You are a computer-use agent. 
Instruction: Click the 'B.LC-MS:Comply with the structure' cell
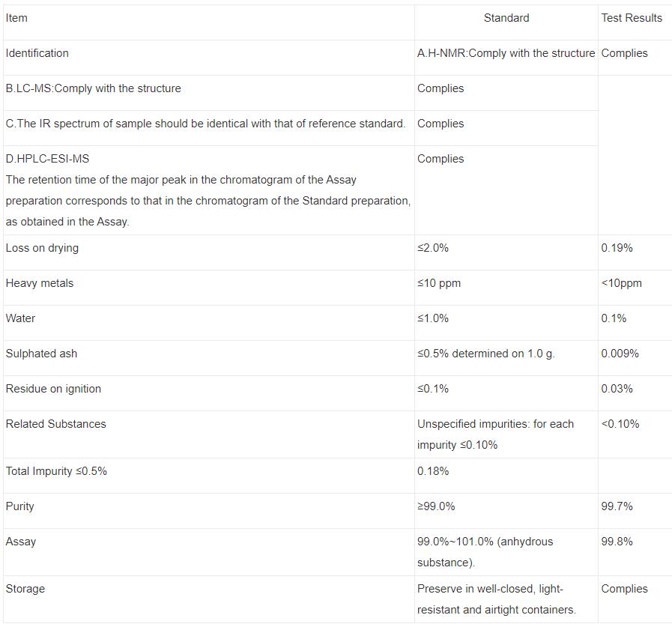[x=93, y=88]
